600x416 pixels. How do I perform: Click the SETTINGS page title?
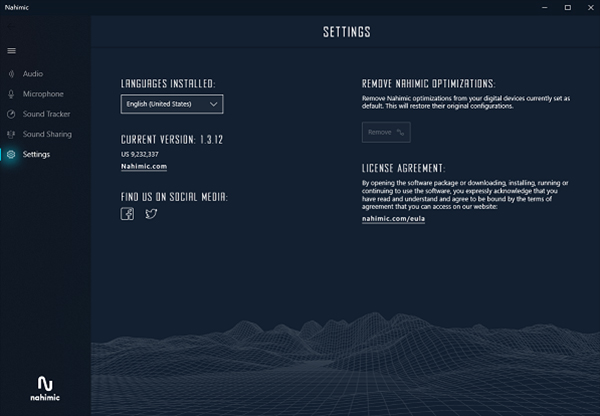click(347, 32)
